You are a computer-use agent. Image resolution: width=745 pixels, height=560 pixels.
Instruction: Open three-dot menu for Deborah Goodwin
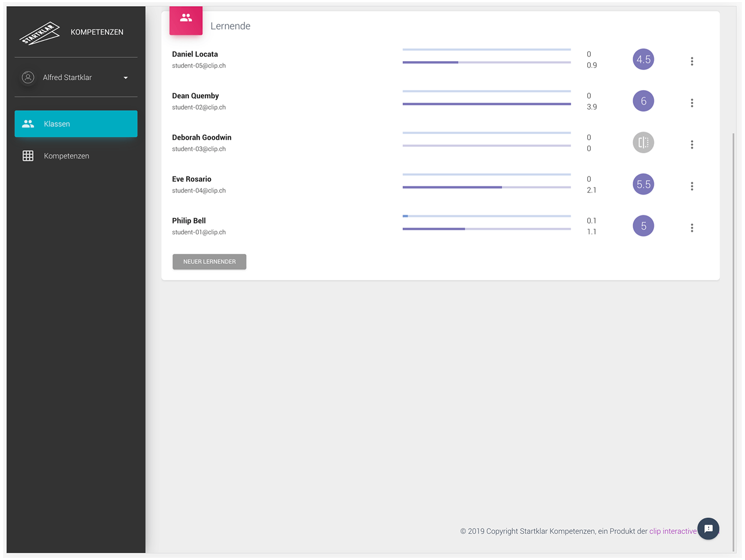tap(692, 144)
